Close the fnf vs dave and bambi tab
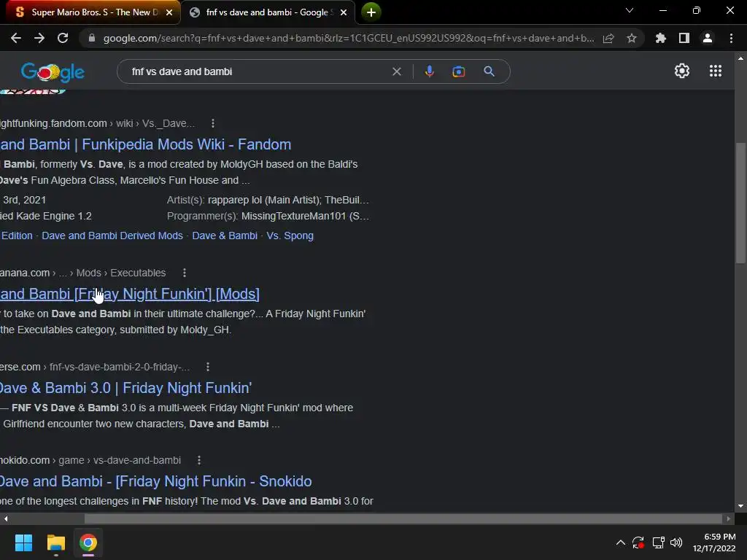The height and width of the screenshot is (560, 747). [x=343, y=12]
